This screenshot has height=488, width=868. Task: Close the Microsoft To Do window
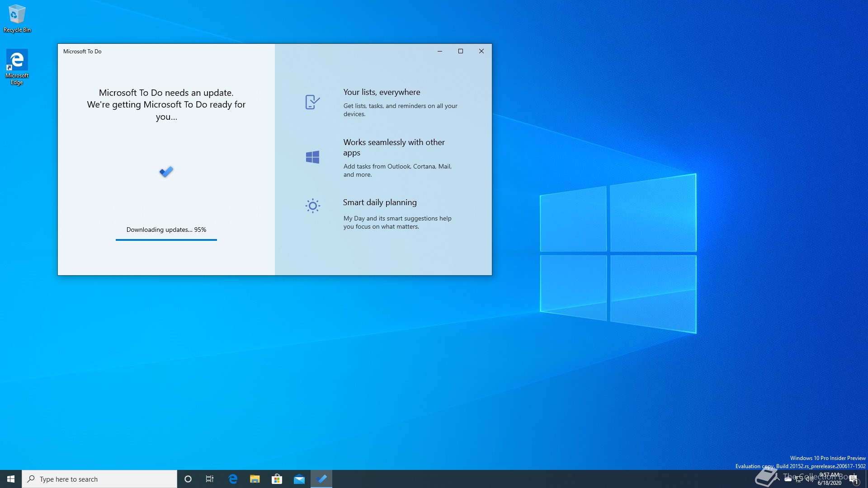(x=481, y=51)
